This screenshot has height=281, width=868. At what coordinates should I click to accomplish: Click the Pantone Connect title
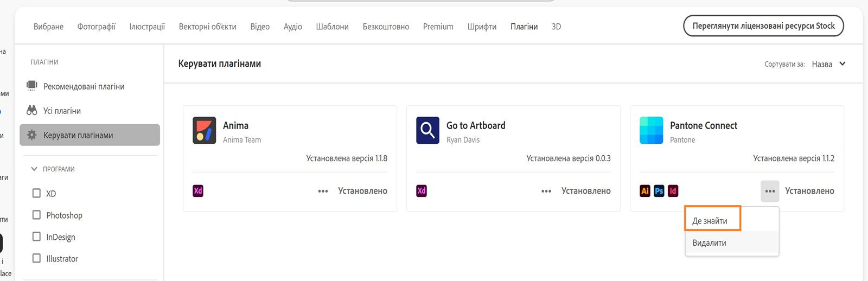click(x=704, y=125)
